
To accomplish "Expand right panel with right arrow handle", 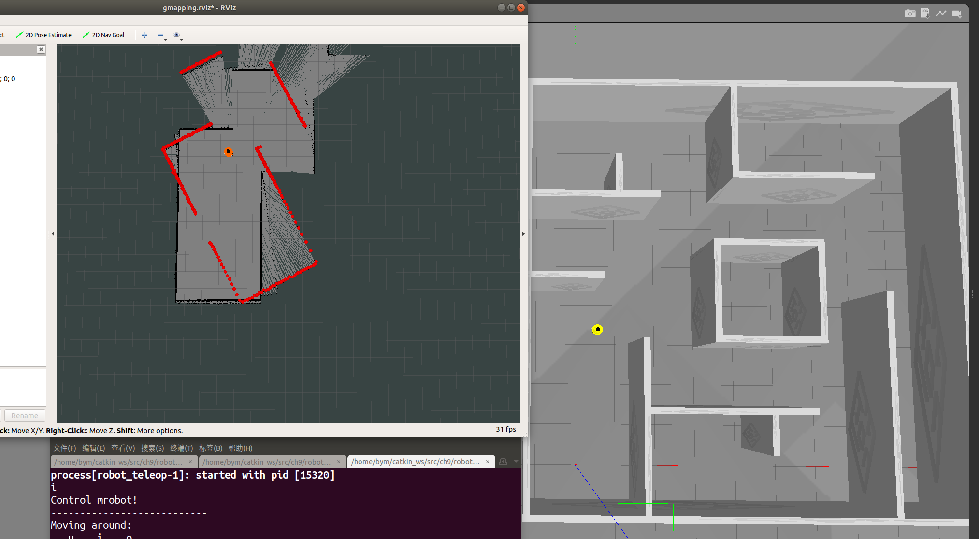I will 523,233.
